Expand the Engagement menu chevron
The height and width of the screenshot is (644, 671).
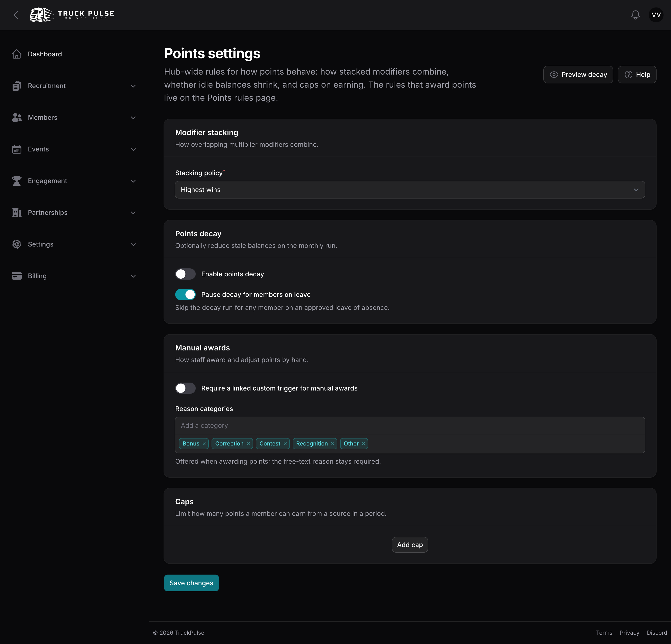point(133,181)
